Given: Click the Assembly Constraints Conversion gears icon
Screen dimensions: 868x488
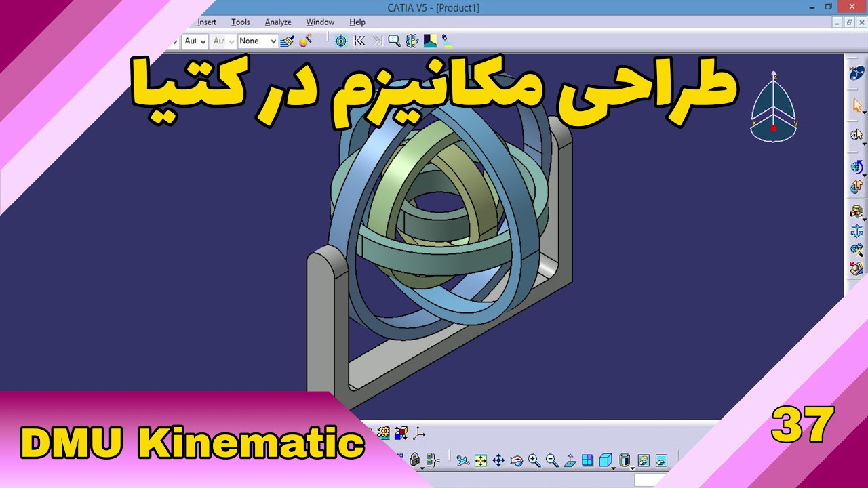Looking at the screenshot, I should tap(857, 250).
